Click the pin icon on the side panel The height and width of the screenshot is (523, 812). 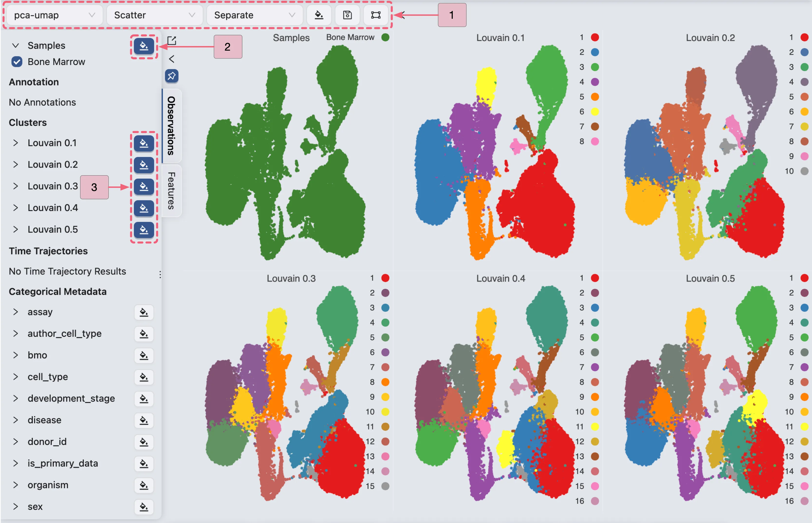[x=172, y=76]
